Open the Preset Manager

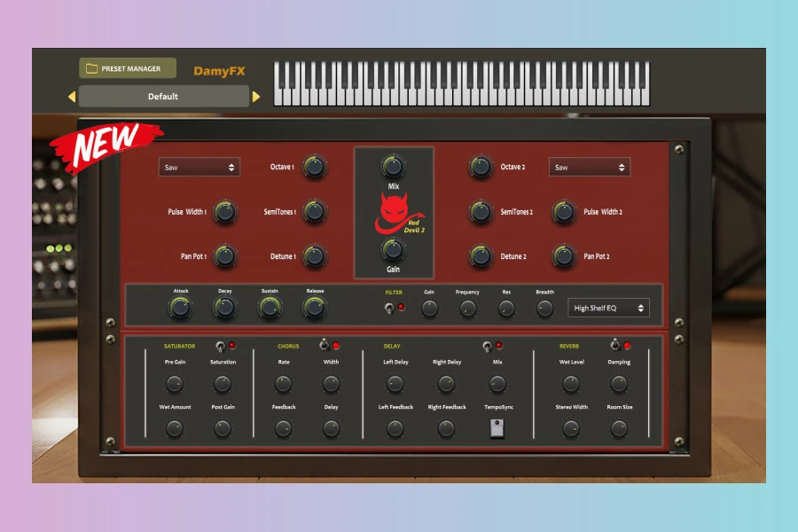[x=128, y=68]
